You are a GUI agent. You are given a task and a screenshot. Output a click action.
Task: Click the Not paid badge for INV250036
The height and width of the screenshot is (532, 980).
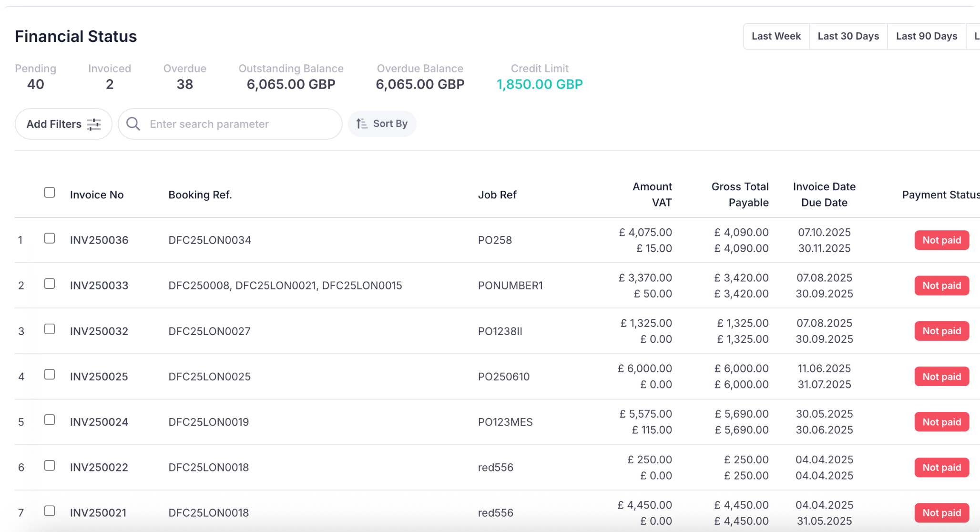tap(941, 240)
